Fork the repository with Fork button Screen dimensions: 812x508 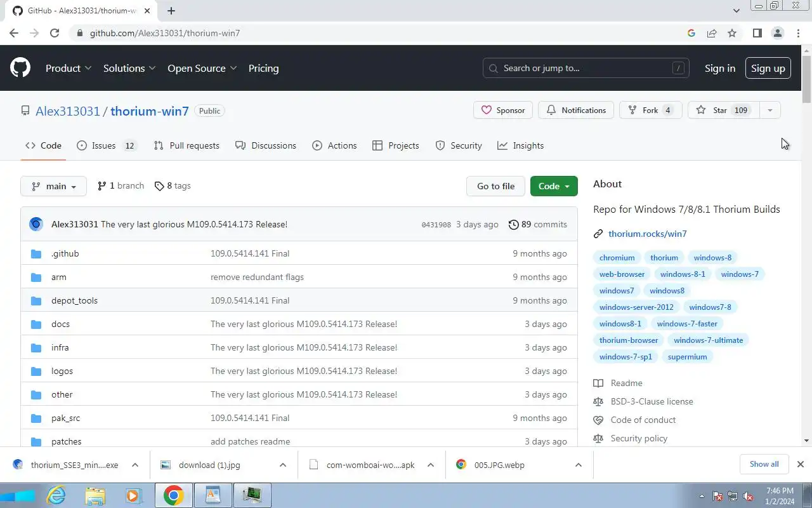click(651, 110)
